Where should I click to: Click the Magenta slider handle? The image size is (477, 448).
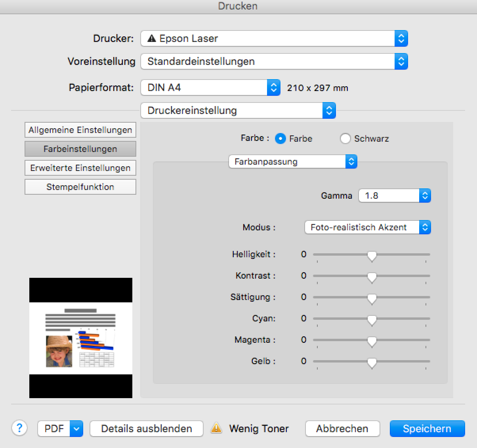click(372, 341)
